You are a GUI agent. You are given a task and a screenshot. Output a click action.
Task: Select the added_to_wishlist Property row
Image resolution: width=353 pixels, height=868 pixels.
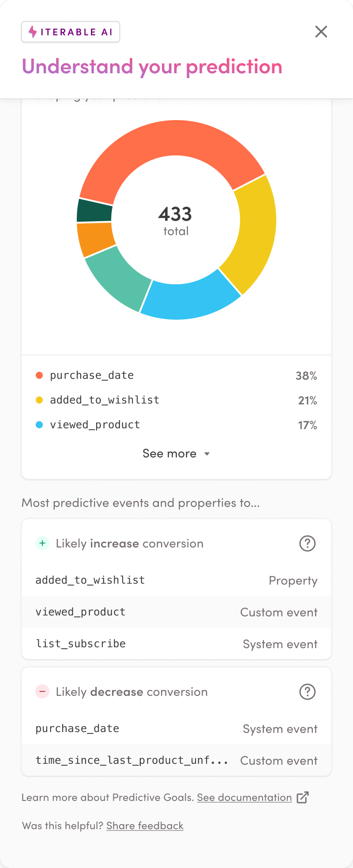click(176, 580)
